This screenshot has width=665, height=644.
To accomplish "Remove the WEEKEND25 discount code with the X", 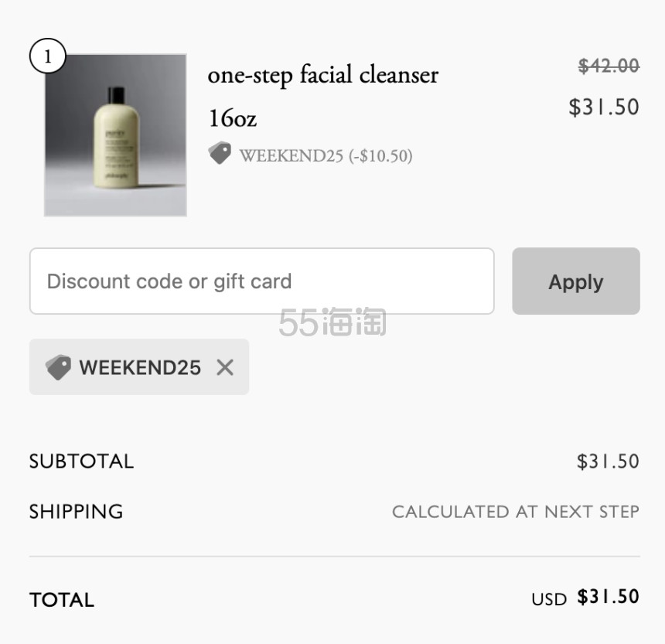I will tap(225, 367).
